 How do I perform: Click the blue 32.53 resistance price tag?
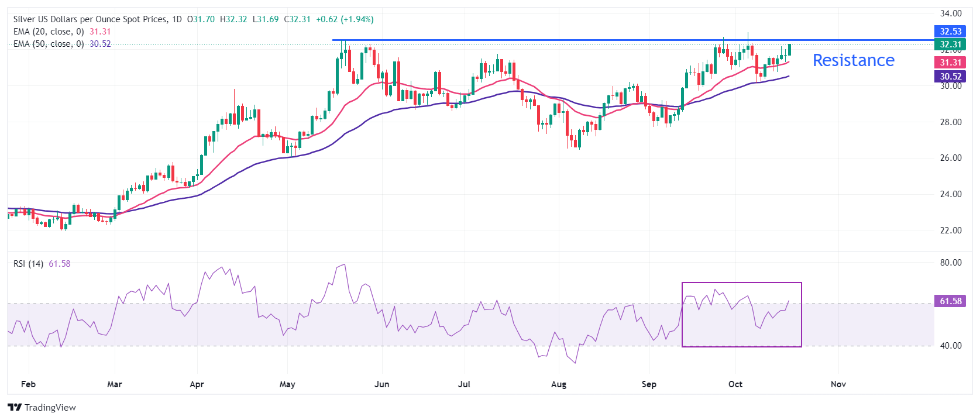[x=950, y=32]
